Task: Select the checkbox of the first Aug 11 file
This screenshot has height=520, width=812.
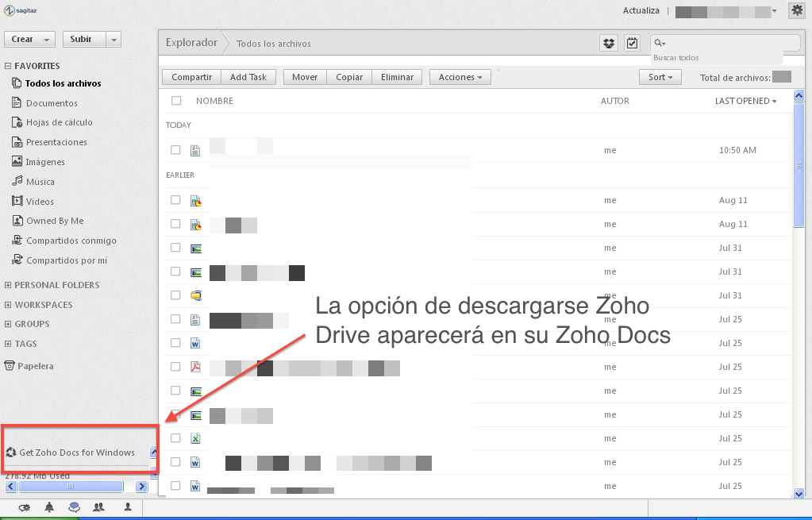Action: click(x=175, y=200)
